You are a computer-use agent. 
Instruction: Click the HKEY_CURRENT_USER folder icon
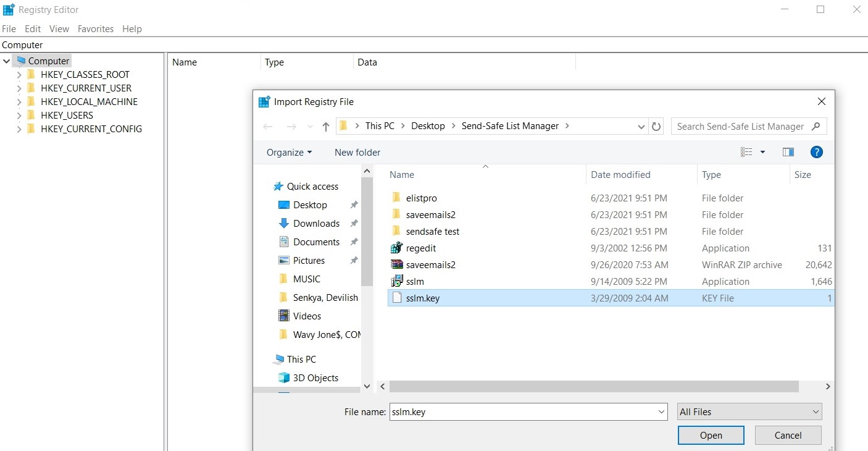coord(31,88)
